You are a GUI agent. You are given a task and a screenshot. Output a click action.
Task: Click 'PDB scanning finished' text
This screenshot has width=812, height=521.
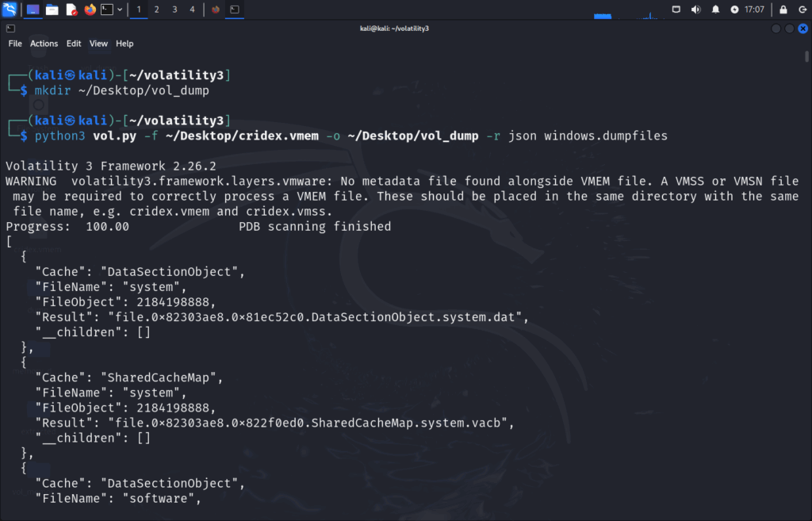point(315,226)
